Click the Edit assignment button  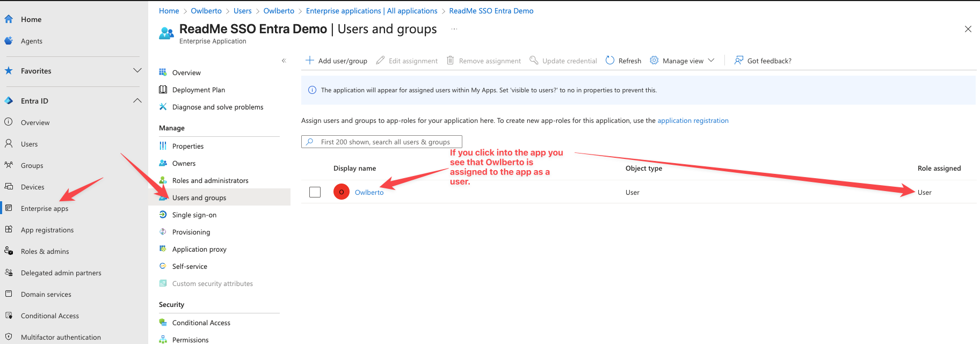407,61
